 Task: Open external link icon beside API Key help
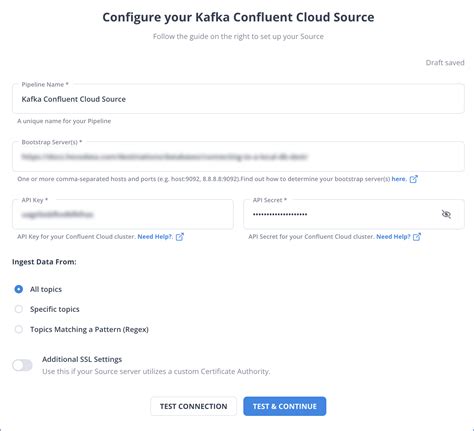(x=180, y=237)
